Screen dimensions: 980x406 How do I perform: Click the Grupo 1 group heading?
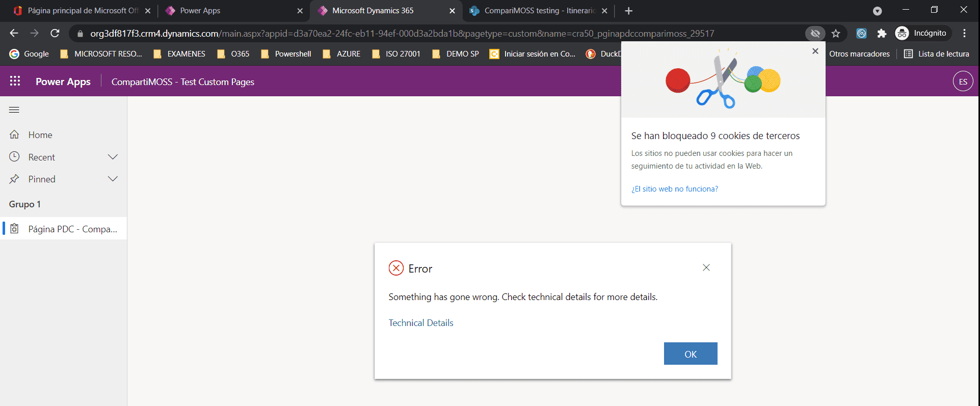24,204
